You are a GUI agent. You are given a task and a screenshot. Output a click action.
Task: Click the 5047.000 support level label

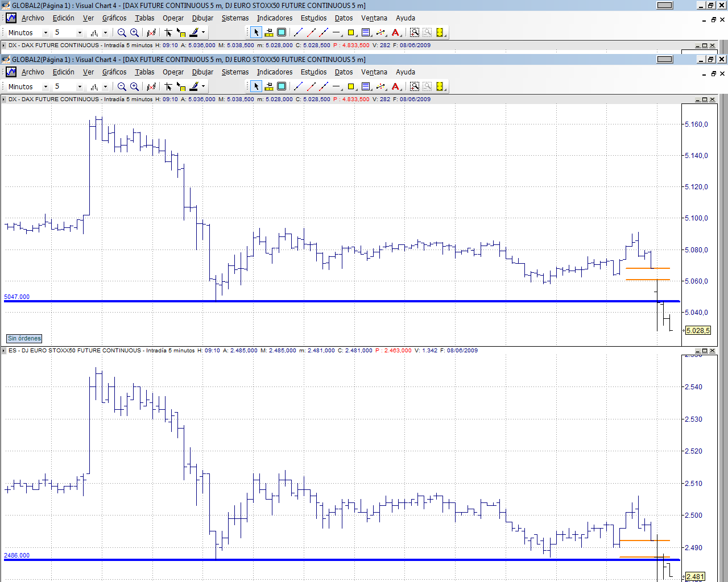tap(16, 297)
